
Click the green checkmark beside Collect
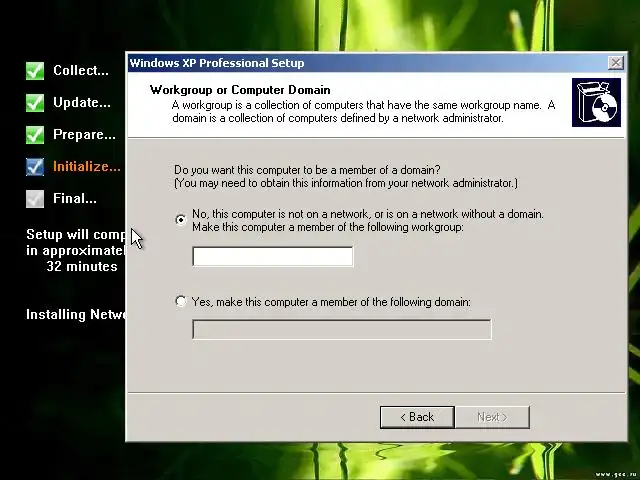pos(35,71)
